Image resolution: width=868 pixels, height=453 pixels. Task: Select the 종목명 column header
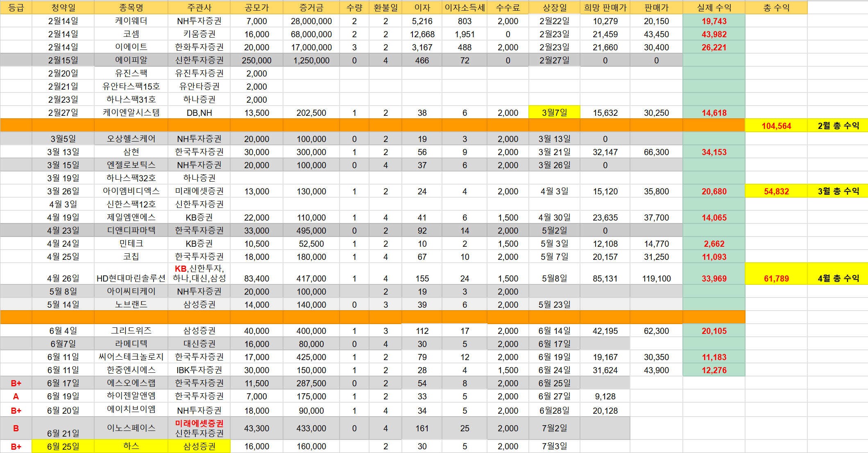click(x=131, y=7)
